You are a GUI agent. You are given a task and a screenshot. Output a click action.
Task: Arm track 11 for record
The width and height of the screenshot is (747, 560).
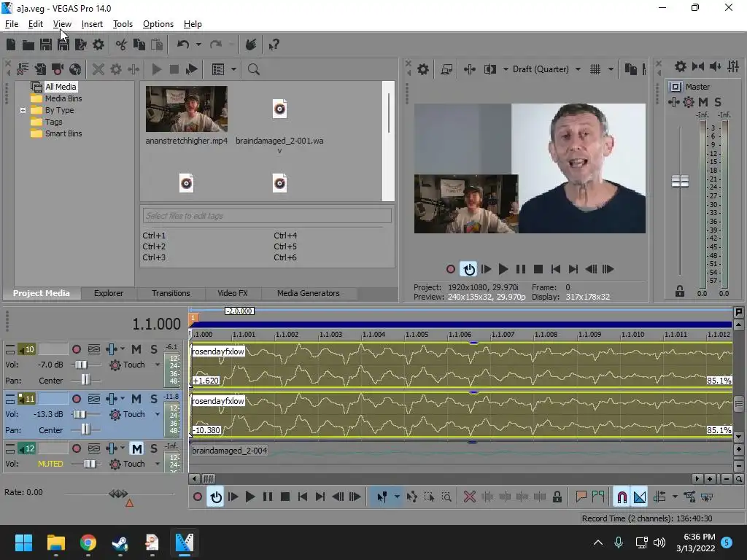[76, 399]
